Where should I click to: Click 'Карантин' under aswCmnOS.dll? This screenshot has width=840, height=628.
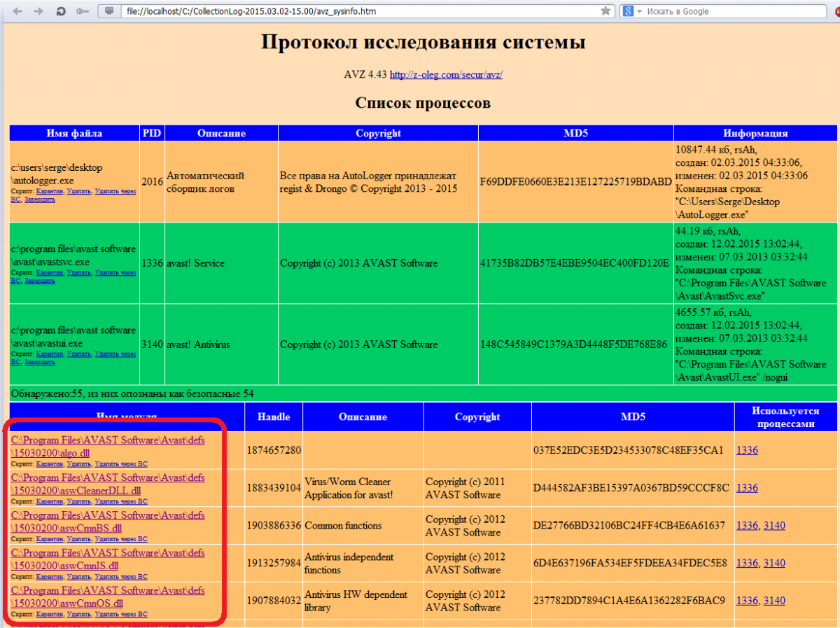[x=49, y=614]
